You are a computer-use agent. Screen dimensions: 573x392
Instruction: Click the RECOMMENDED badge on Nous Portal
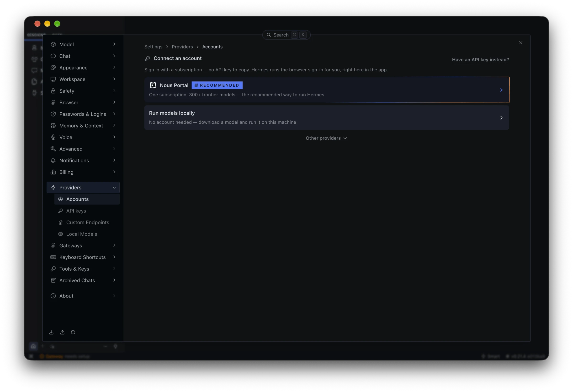(x=217, y=85)
